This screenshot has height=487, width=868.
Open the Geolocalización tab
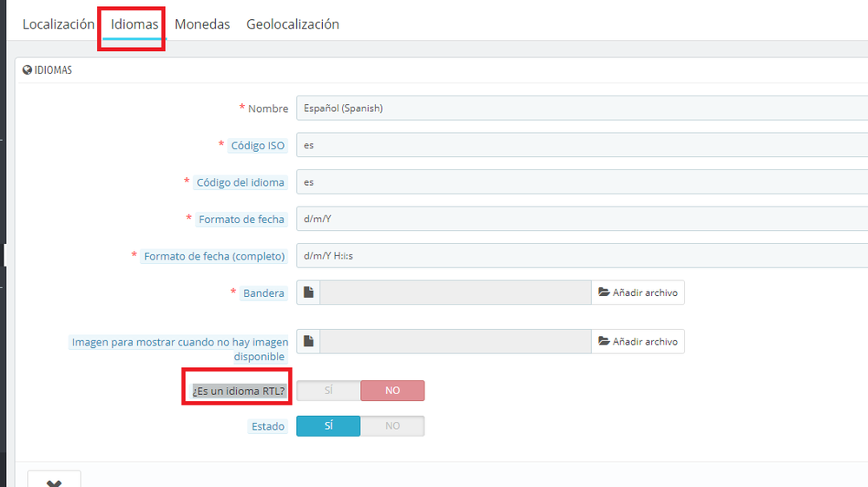(293, 24)
